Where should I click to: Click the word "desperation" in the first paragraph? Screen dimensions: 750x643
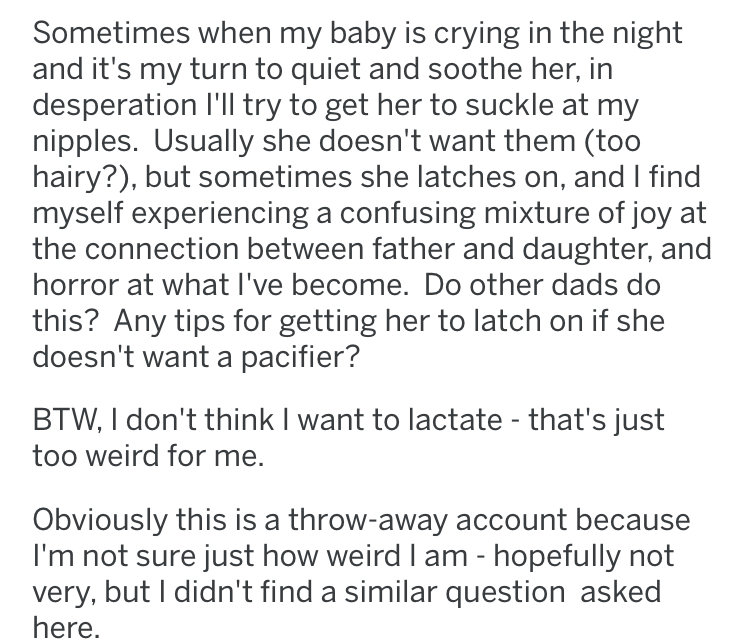tap(114, 105)
